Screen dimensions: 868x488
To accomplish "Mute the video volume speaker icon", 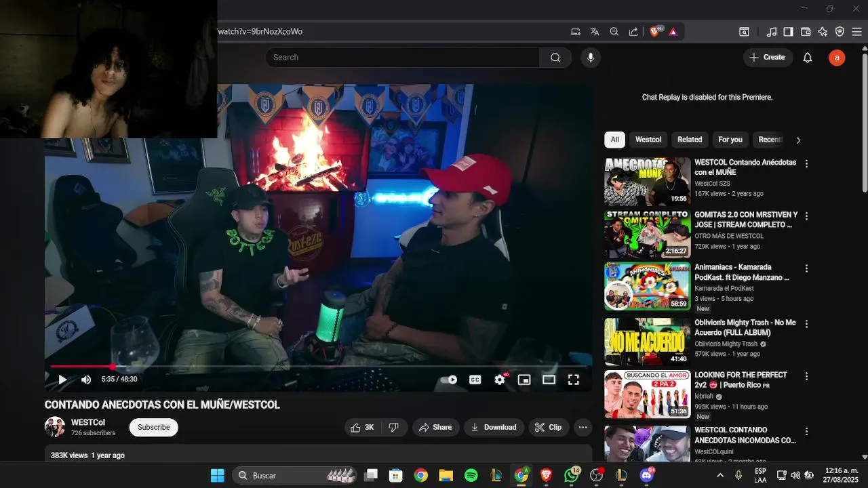I will point(86,380).
